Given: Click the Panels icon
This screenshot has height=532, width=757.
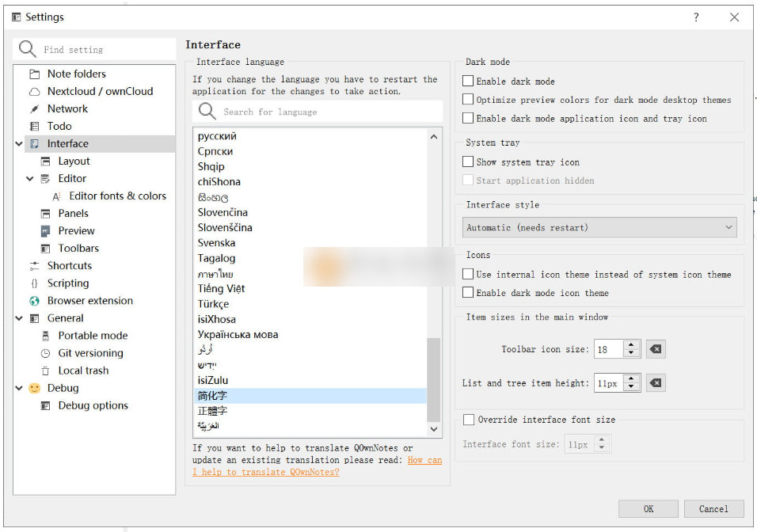Looking at the screenshot, I should tap(45, 214).
